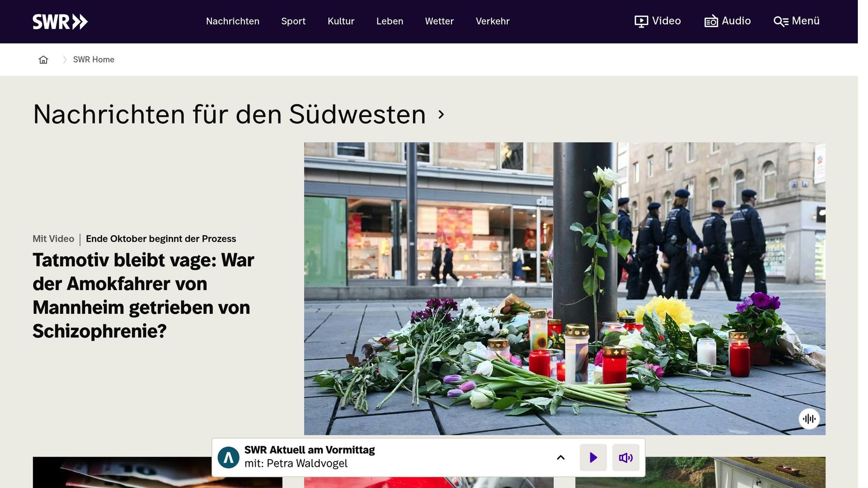Click the SWR Aktuell station logo
868x488 pixels.
point(228,457)
